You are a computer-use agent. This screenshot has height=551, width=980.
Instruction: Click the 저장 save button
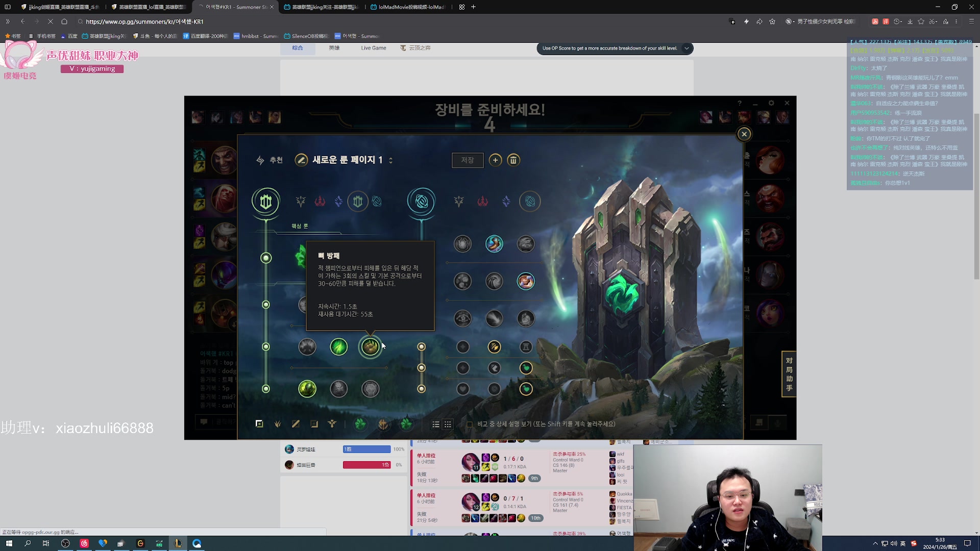467,160
